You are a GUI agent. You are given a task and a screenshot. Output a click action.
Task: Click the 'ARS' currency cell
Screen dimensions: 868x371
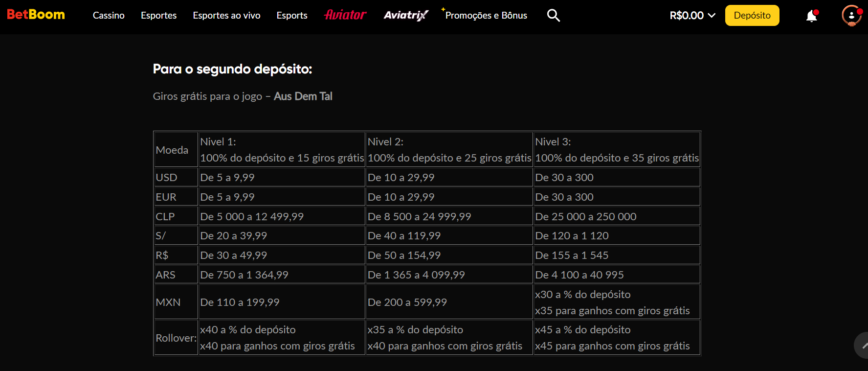pyautogui.click(x=176, y=275)
